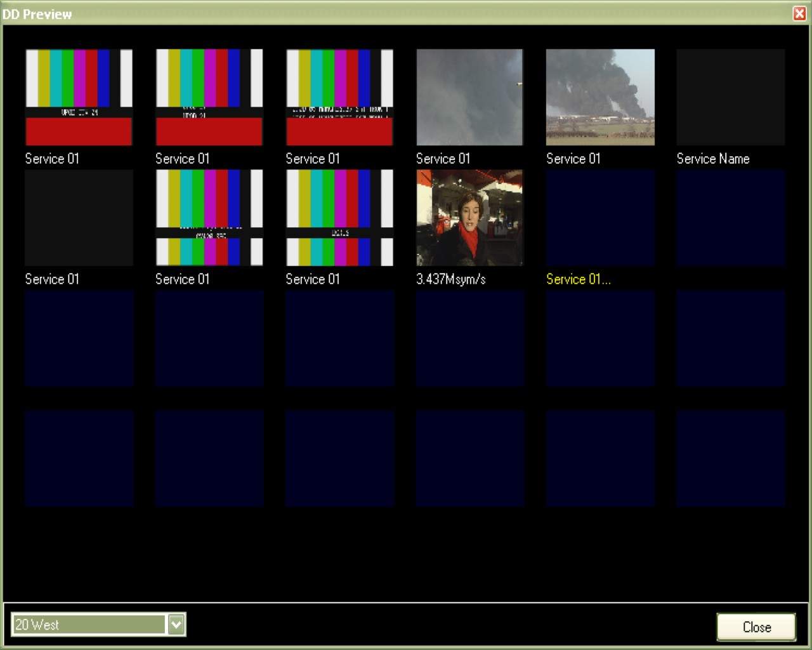
Task: Close DD Preview window with red X
Action: click(799, 13)
